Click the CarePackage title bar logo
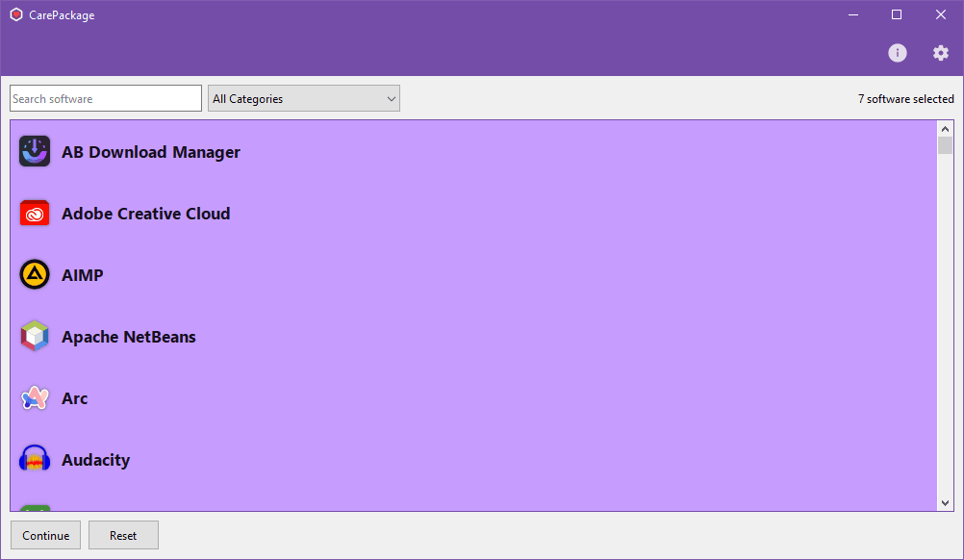Image resolution: width=964 pixels, height=560 pixels. pos(16,14)
